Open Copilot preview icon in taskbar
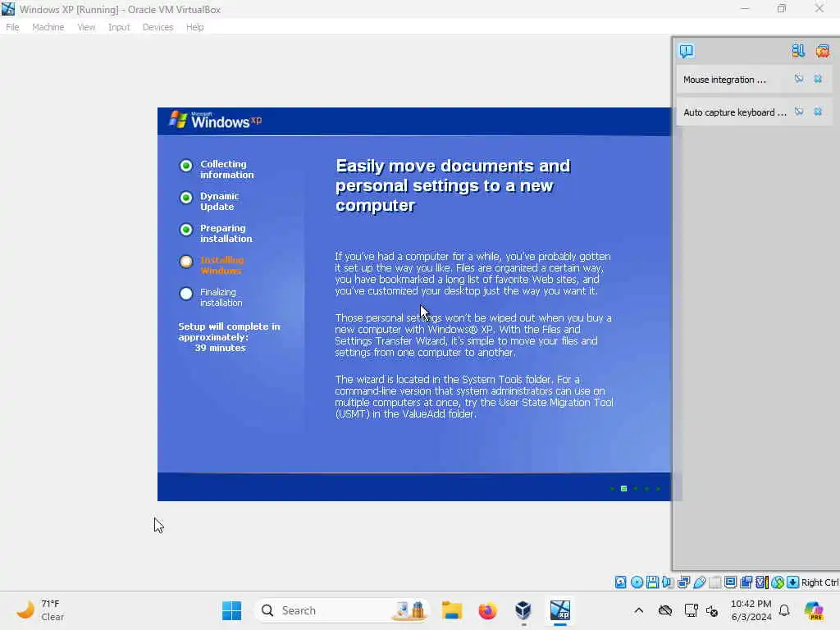This screenshot has height=630, width=840. coord(814,610)
